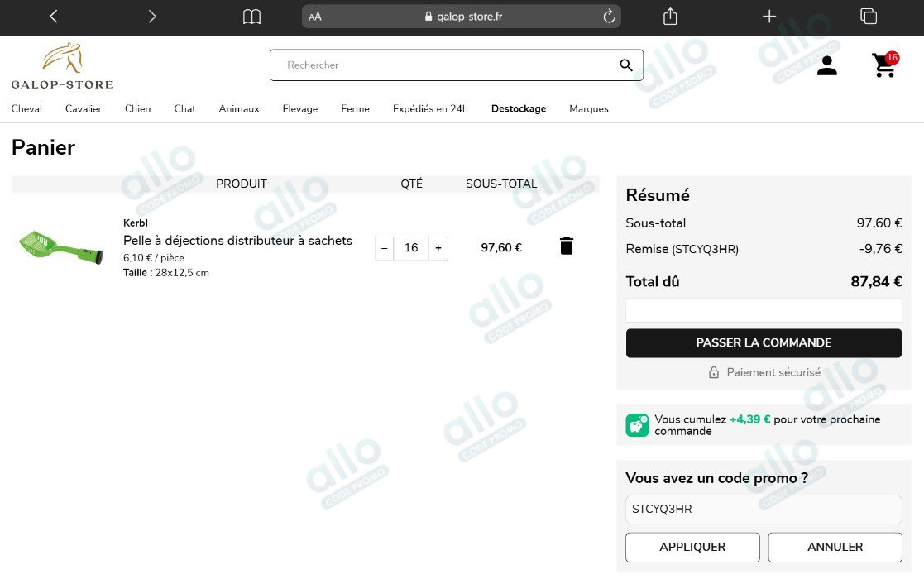Open the user account icon
The image size is (924, 579).
(x=826, y=65)
